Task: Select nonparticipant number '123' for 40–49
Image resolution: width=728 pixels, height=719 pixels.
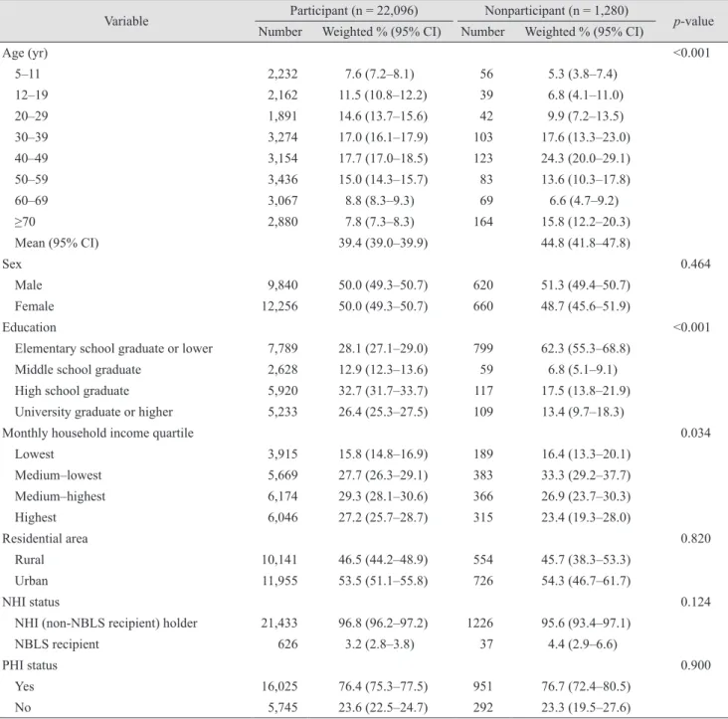Action: point(483,158)
